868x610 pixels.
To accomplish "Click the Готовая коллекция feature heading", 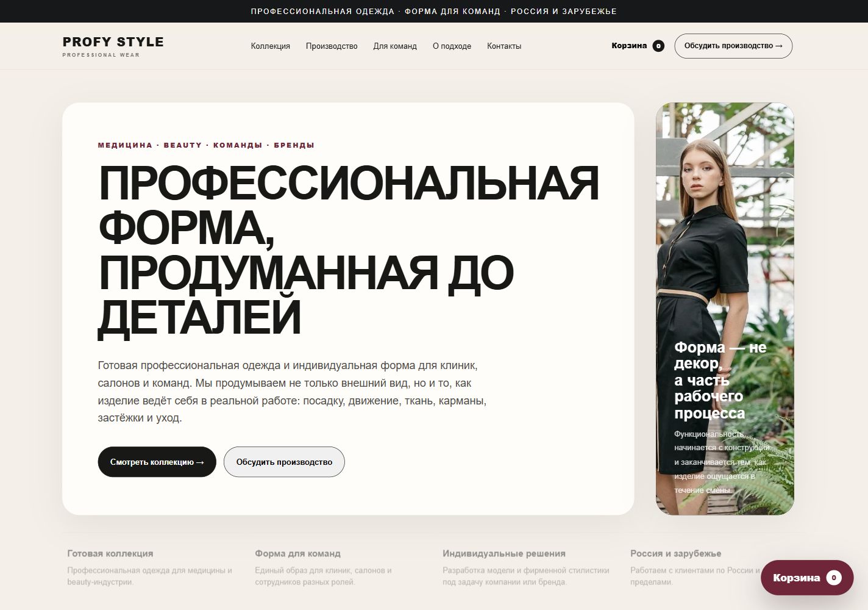I will point(110,553).
